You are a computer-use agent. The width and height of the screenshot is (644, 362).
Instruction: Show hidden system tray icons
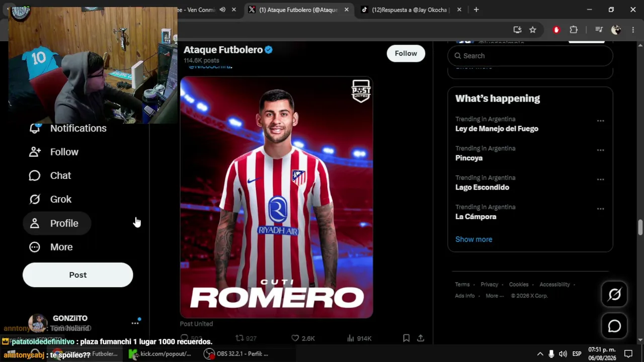point(540,354)
